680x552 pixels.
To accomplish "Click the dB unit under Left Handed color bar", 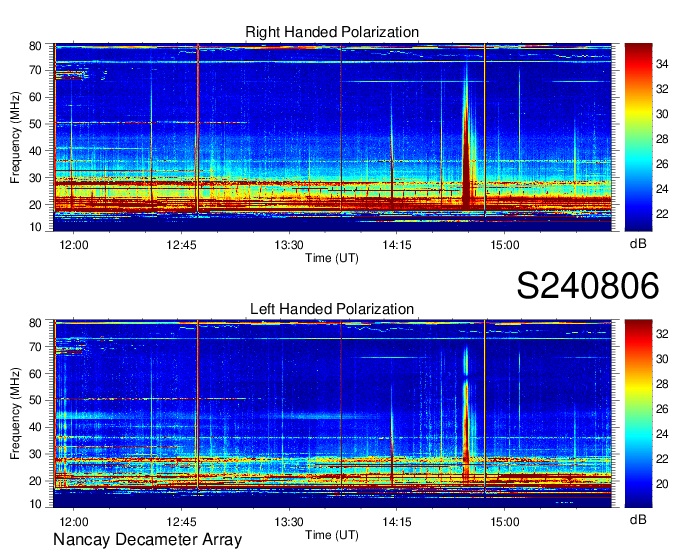I will coord(638,519).
